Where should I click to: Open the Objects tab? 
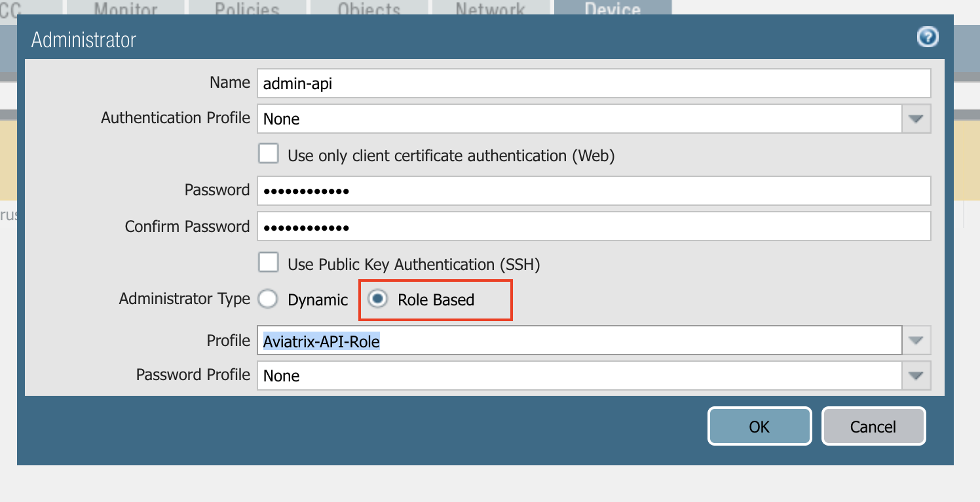[x=368, y=9]
